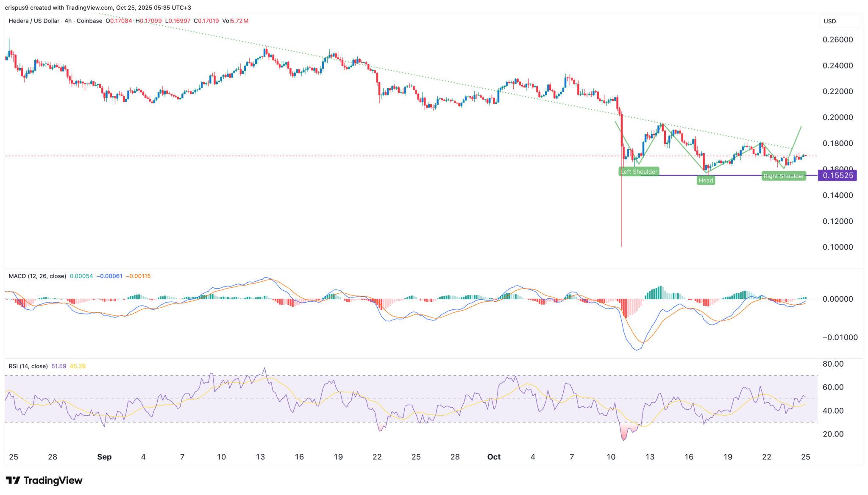Viewport: 868px width, 495px height.
Task: Select the RSI (14, close) indicator legend
Action: [28, 366]
